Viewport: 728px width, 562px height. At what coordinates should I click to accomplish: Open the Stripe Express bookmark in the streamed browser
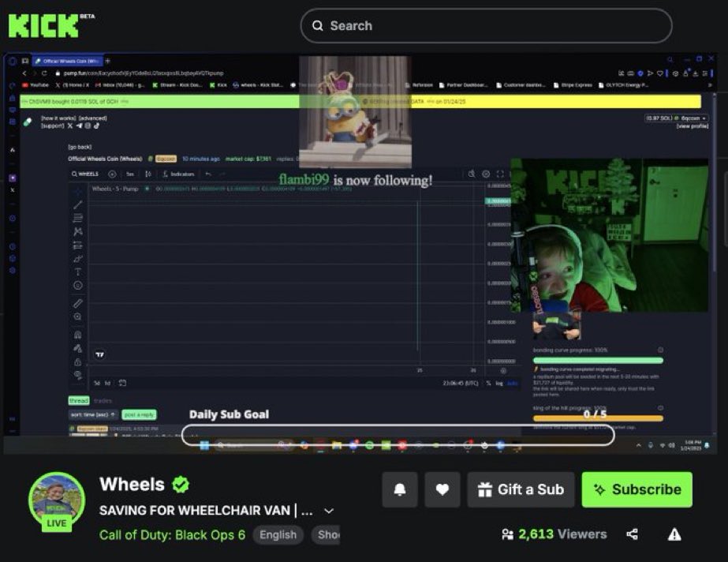573,85
